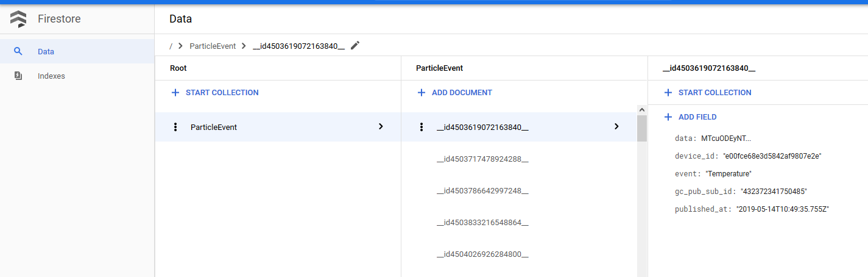
Task: Select the event field "Temperature"
Action: (x=729, y=174)
